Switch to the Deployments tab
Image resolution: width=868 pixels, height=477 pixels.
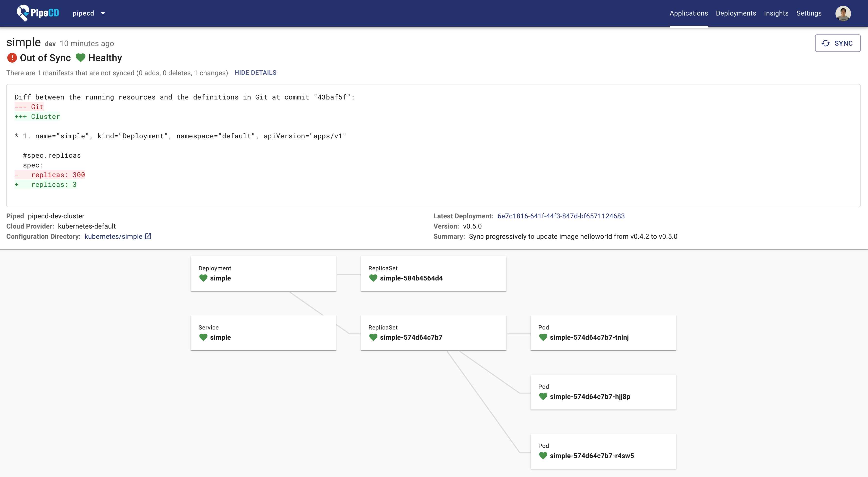735,14
